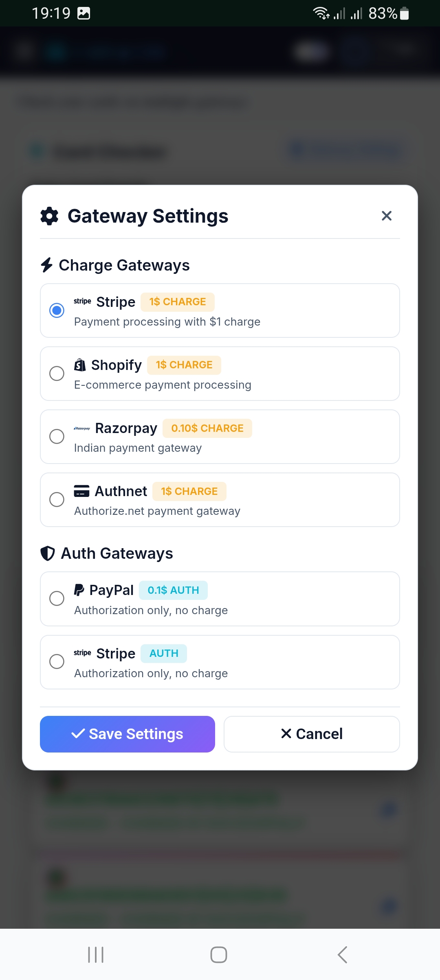Click the Shopify bag logo icon
This screenshot has height=980, width=440.
tap(80, 365)
